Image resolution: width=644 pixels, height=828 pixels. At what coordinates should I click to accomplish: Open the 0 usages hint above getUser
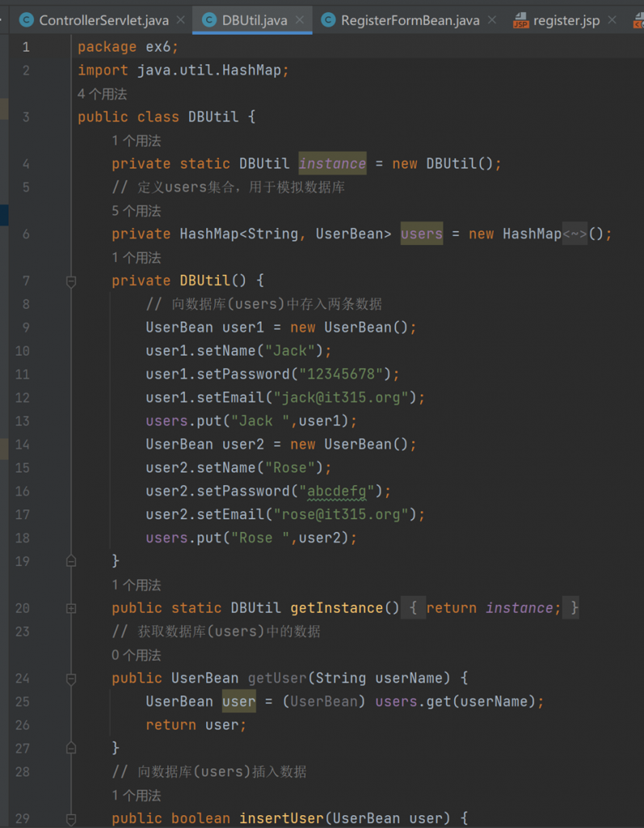coord(137,655)
